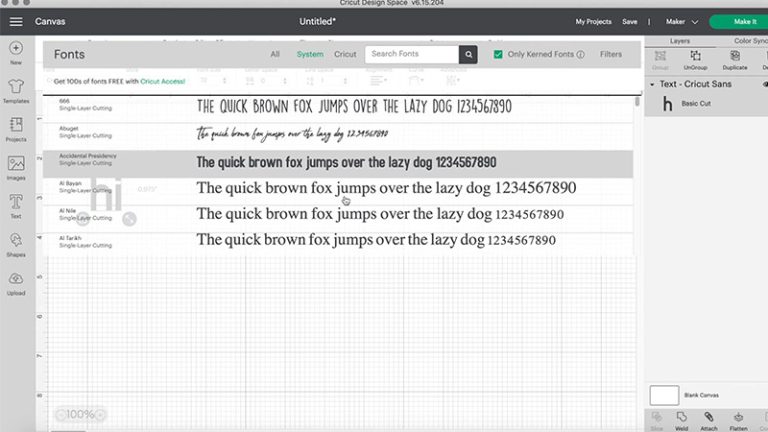Click the 100% zoom level label
The width and height of the screenshot is (768, 432).
tap(80, 415)
